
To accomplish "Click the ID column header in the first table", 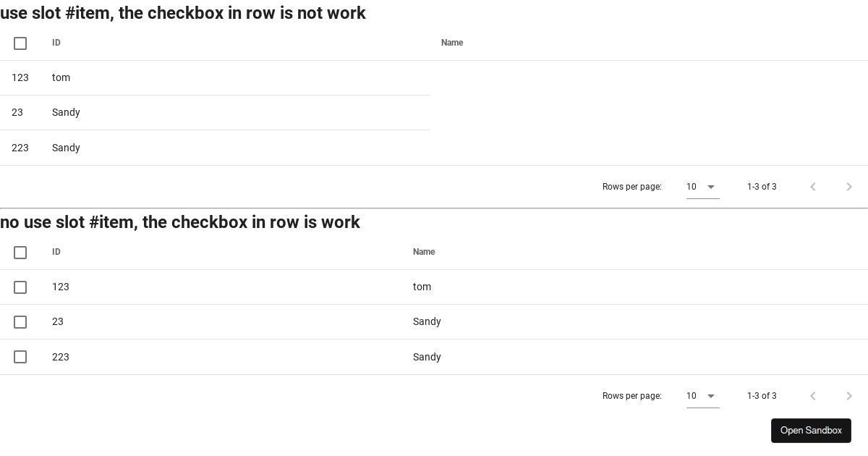I will click(56, 43).
